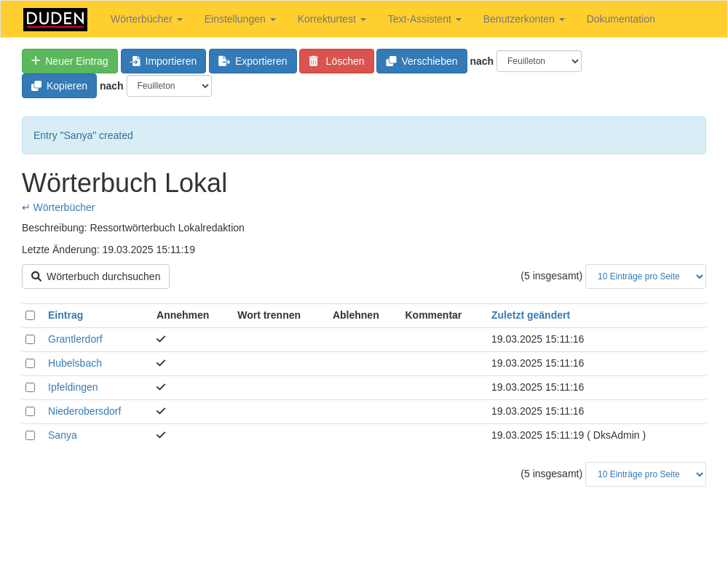The image size is (728, 582).
Task: Toggle the select-all checkbox in table header
Action: click(x=30, y=315)
